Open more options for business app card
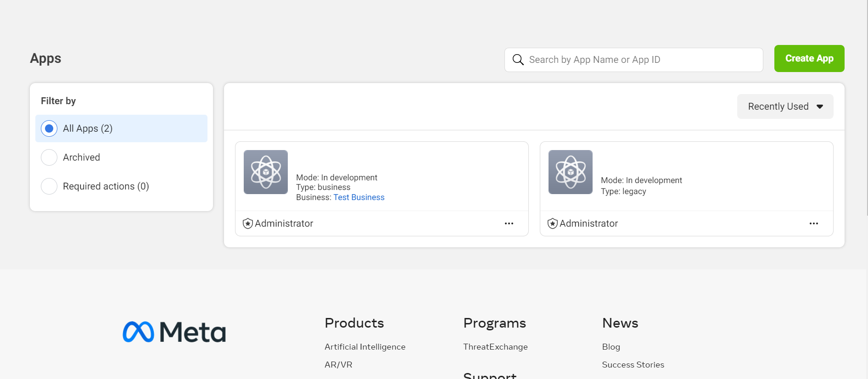868x379 pixels. pyautogui.click(x=509, y=223)
